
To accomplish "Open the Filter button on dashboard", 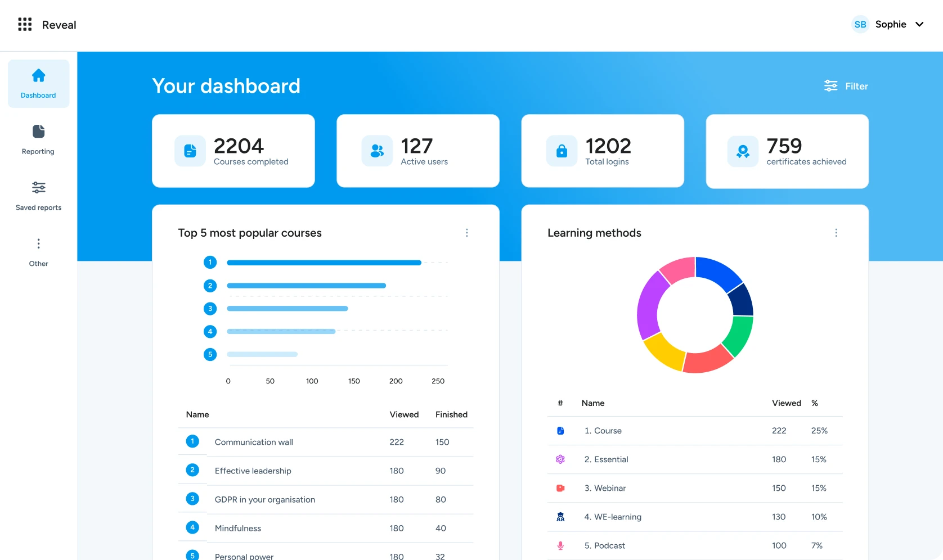I will point(846,86).
